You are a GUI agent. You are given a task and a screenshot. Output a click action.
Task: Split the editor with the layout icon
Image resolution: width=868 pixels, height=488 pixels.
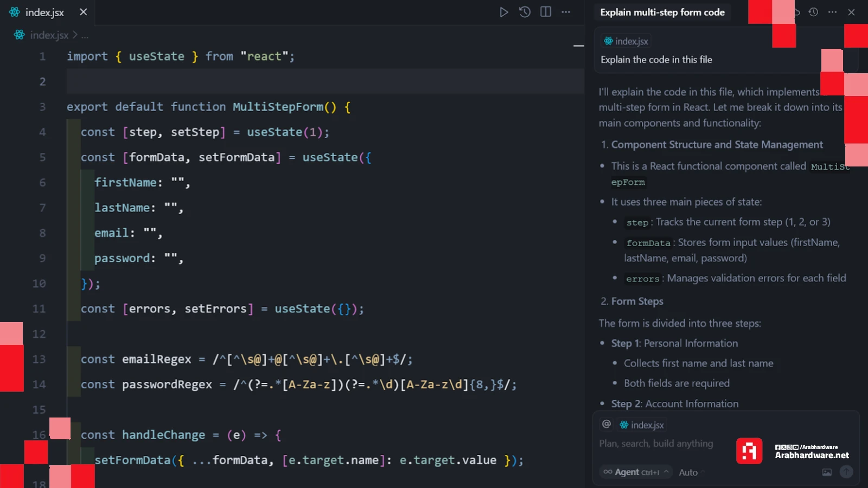coord(546,12)
